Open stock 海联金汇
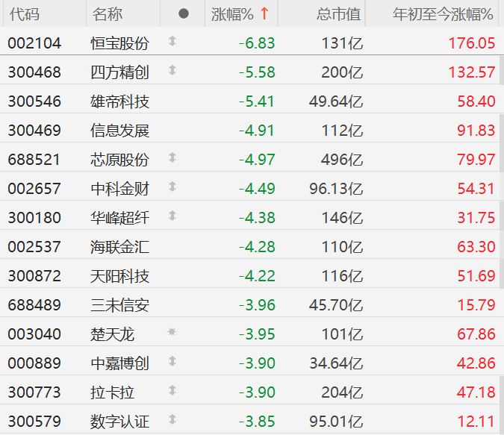Image resolution: width=504 pixels, height=435 pixels. click(x=120, y=247)
